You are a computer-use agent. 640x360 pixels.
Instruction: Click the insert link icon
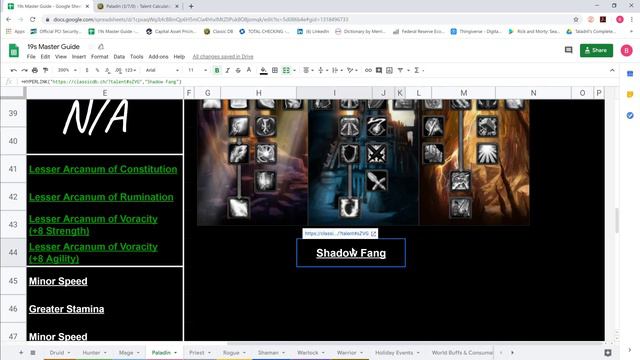pyautogui.click(x=368, y=70)
